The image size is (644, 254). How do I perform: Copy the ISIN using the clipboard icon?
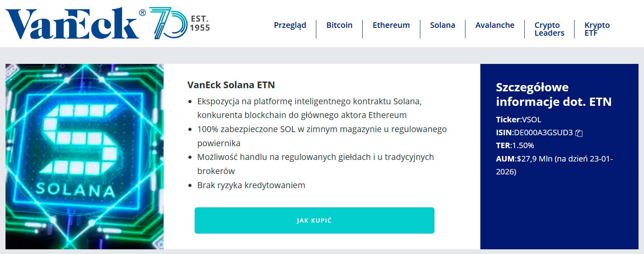point(580,132)
